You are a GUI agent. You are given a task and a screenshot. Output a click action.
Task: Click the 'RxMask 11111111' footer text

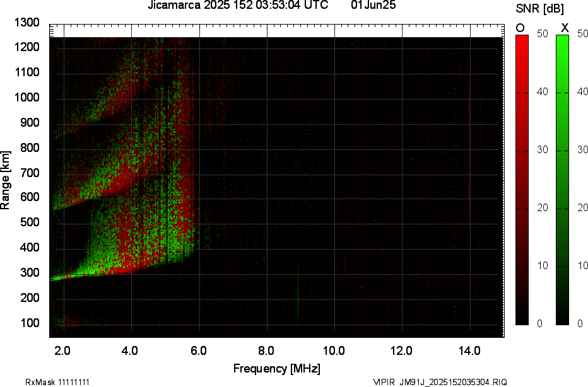(x=57, y=382)
